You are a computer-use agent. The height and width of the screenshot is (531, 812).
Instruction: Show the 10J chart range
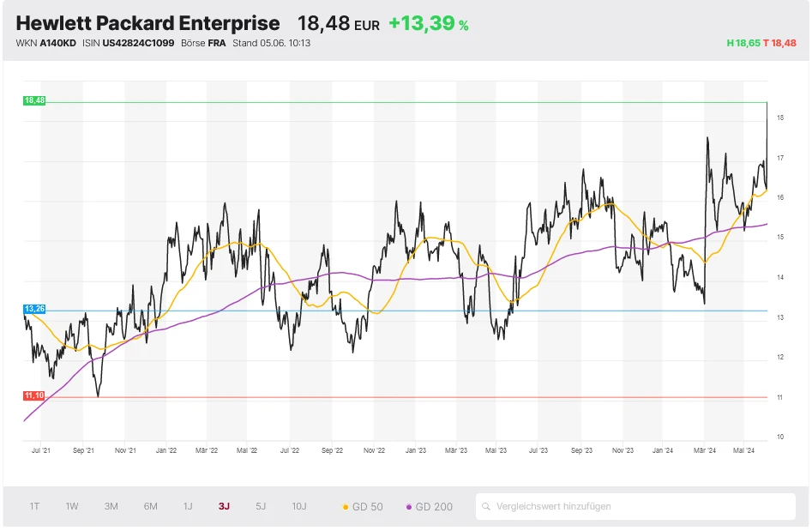pos(298,506)
